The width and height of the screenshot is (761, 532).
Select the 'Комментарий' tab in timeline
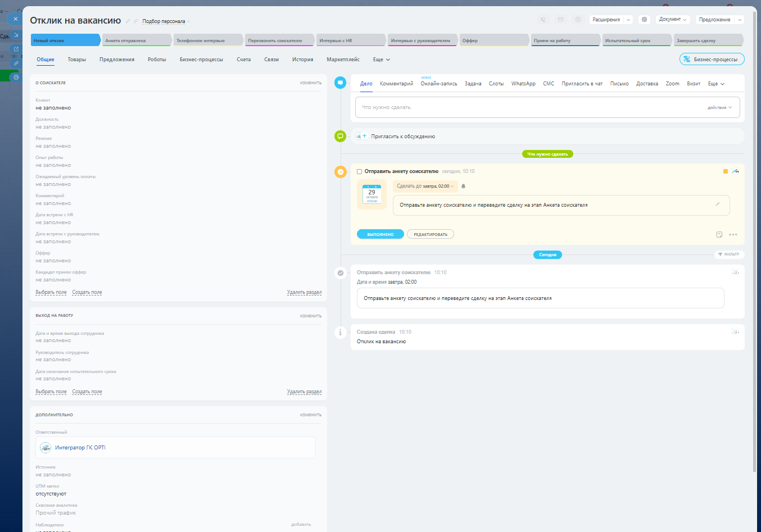[396, 84]
